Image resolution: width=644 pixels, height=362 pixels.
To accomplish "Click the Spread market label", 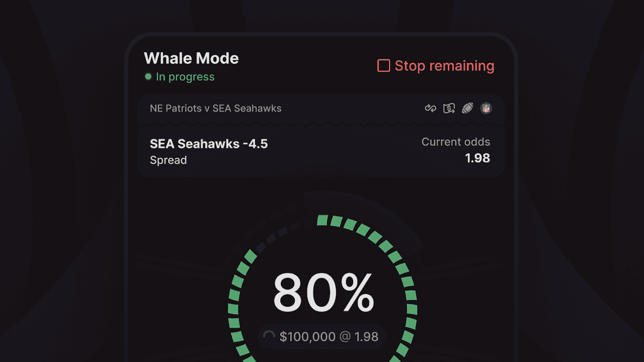I will (168, 160).
